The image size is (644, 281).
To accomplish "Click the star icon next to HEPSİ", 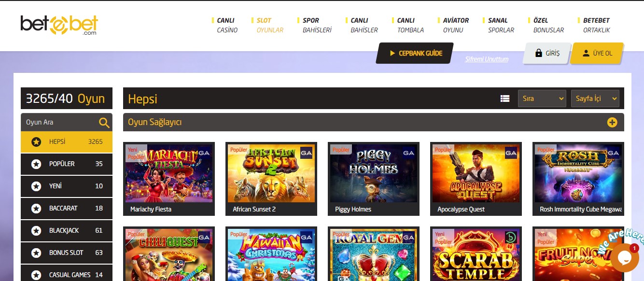I will pos(36,142).
